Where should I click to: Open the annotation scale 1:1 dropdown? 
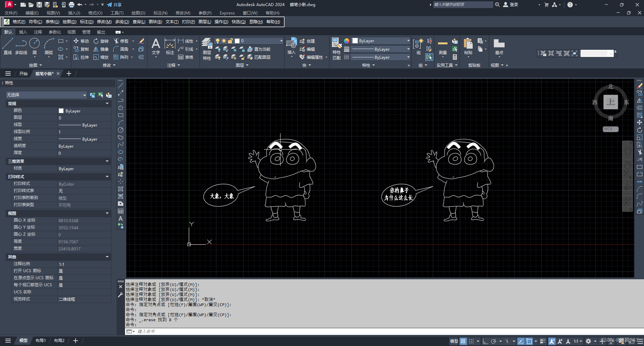click(x=578, y=341)
